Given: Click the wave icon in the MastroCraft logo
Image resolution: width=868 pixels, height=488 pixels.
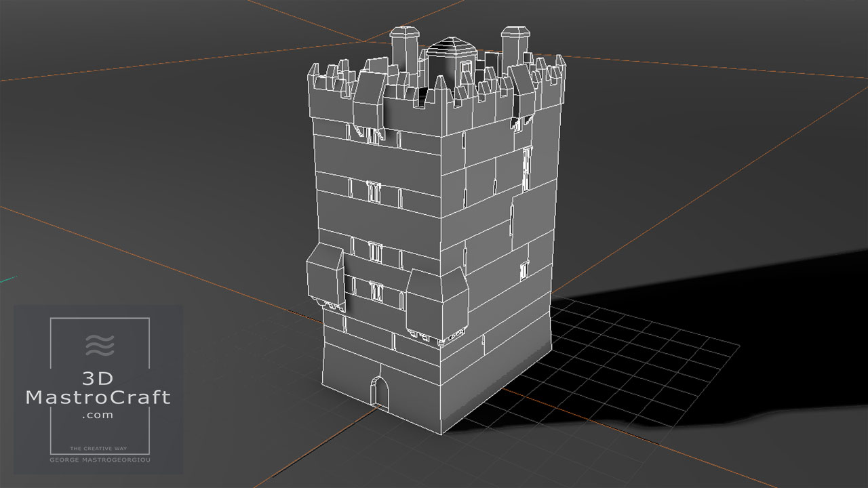Looking at the screenshot, I should click(x=100, y=345).
